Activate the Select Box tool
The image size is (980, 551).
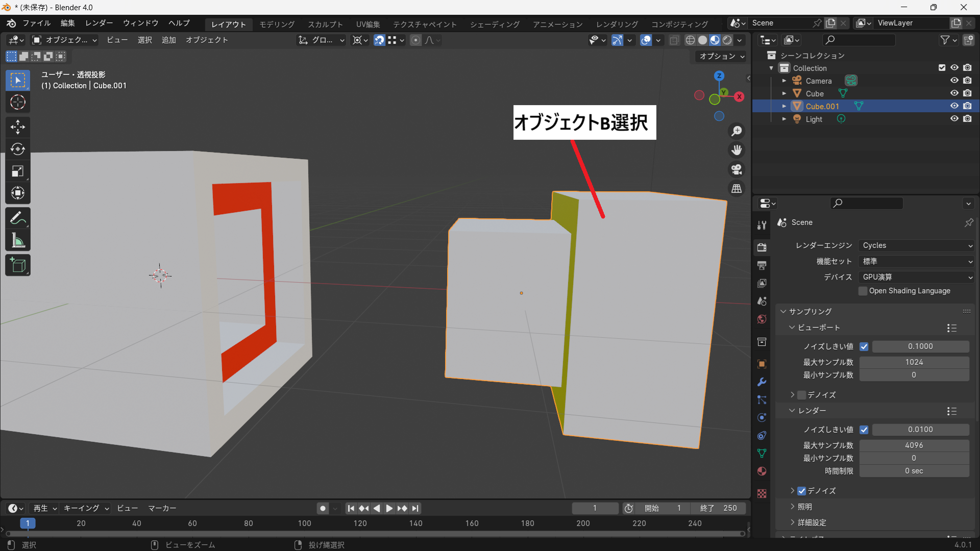18,81
